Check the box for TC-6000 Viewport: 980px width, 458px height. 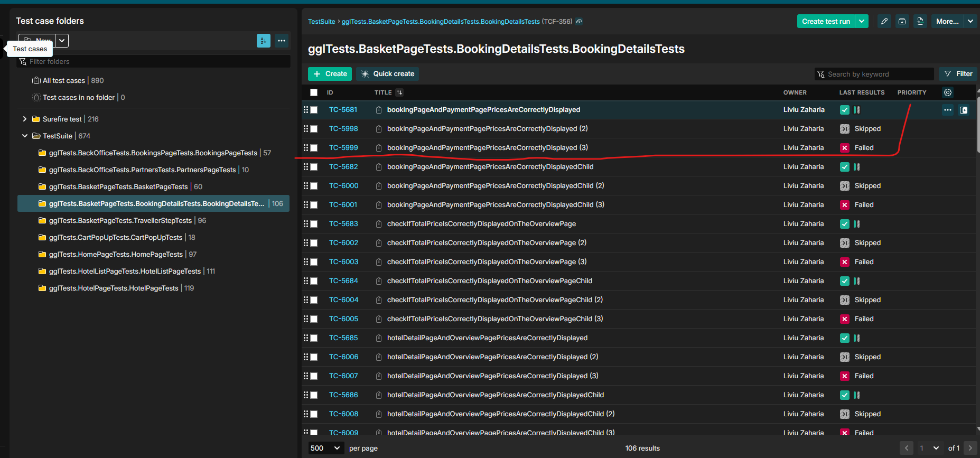pos(314,186)
